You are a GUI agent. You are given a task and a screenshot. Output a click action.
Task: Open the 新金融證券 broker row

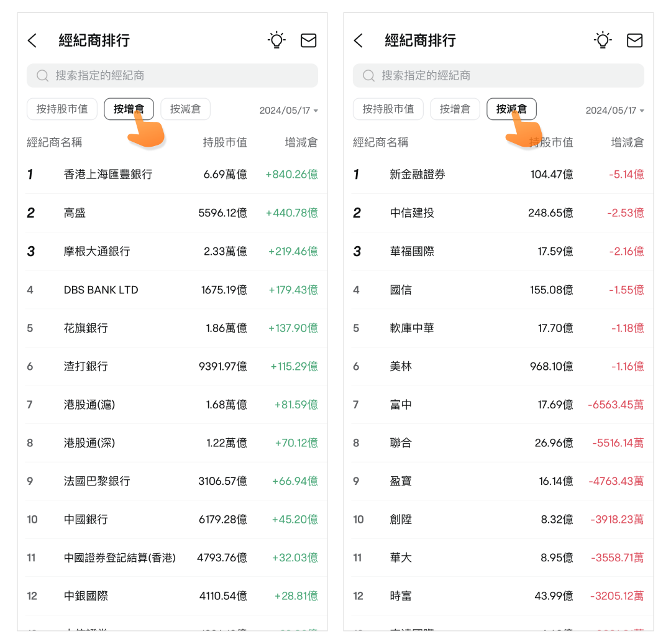tap(498, 175)
